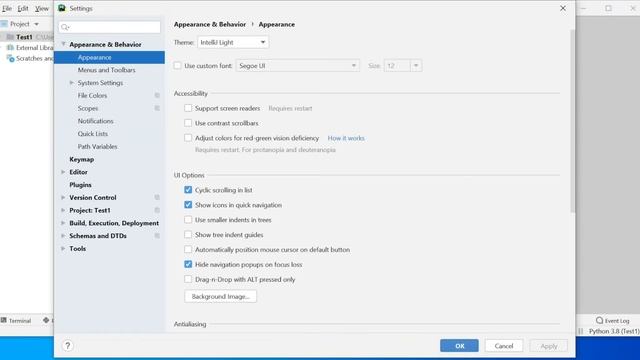
Task: Uncheck Show icons in quick navigation
Action: tap(188, 205)
